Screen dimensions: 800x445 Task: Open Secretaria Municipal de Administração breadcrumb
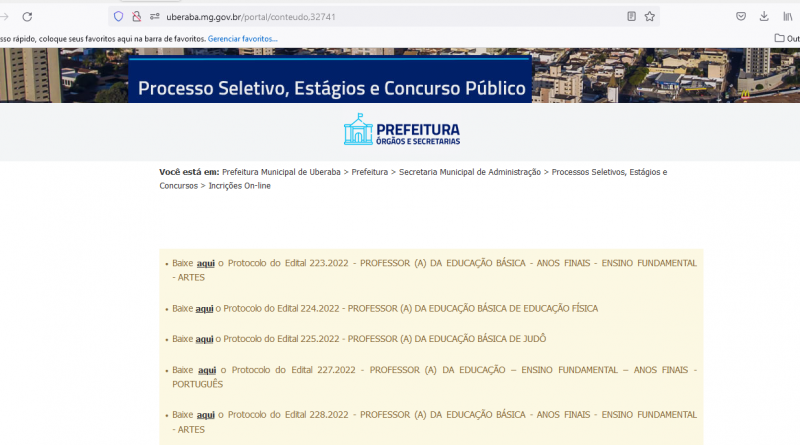click(x=469, y=172)
